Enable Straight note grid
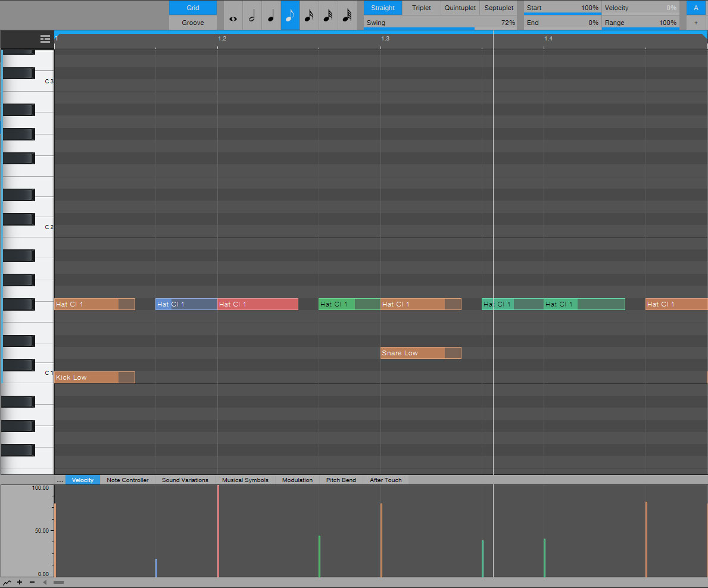708x588 pixels. pos(383,8)
